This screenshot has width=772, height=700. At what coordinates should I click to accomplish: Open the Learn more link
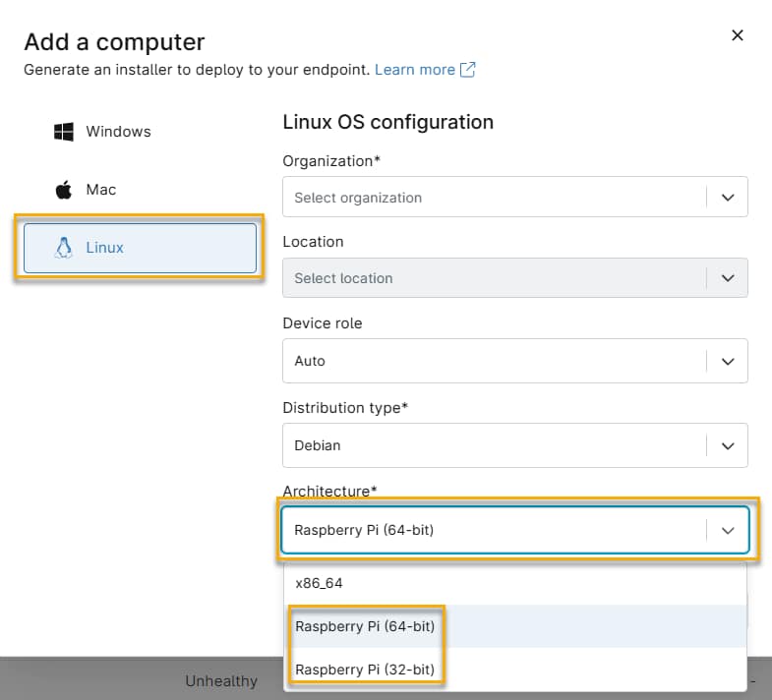[414, 70]
